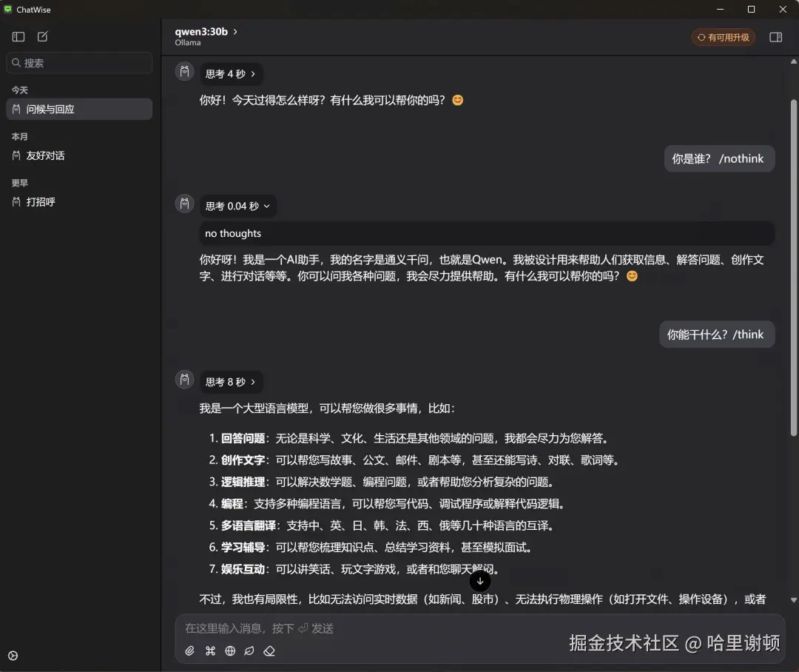Open settings via the gear icon

click(x=13, y=655)
